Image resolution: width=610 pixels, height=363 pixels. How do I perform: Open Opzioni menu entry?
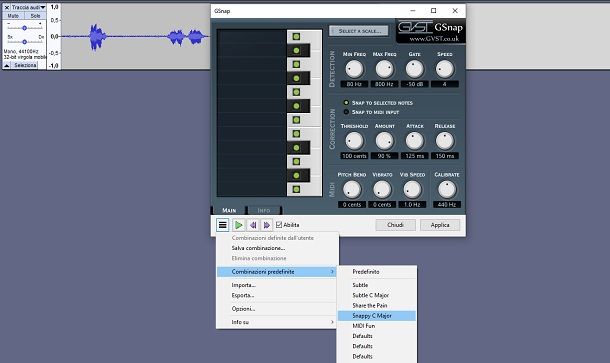(243, 309)
